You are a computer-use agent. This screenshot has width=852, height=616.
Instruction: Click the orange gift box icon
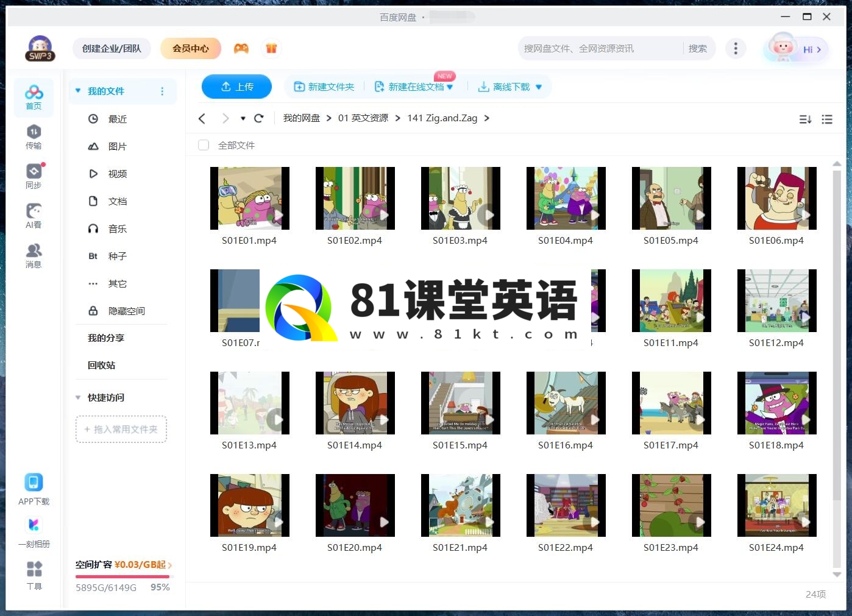(x=271, y=48)
